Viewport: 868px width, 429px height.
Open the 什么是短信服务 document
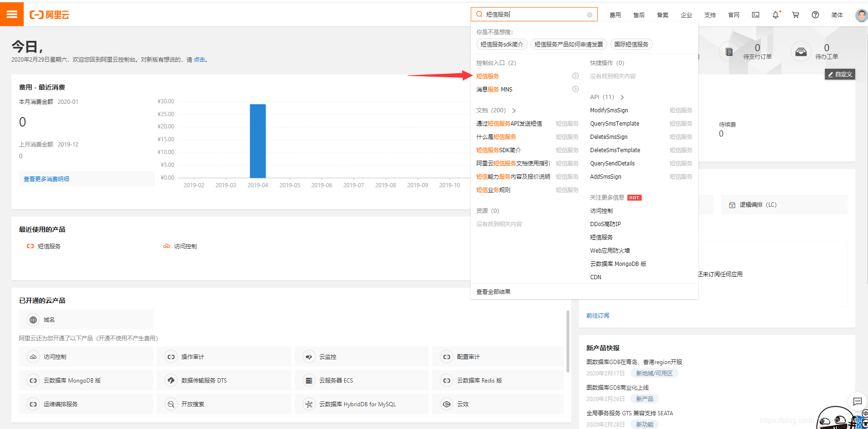tap(496, 137)
